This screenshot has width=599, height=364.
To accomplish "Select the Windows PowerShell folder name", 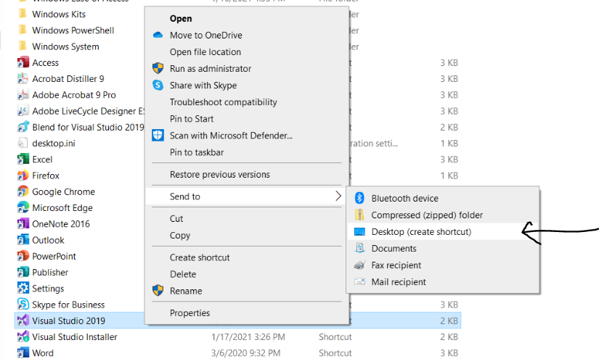I will tap(73, 30).
